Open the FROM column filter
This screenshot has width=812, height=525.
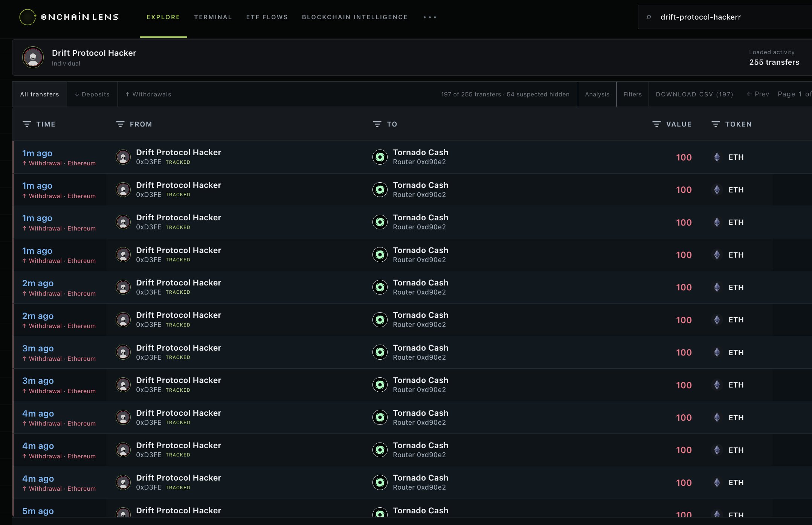(120, 124)
